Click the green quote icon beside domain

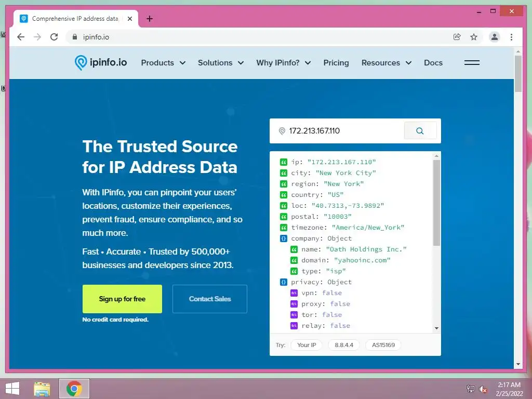[x=294, y=260]
